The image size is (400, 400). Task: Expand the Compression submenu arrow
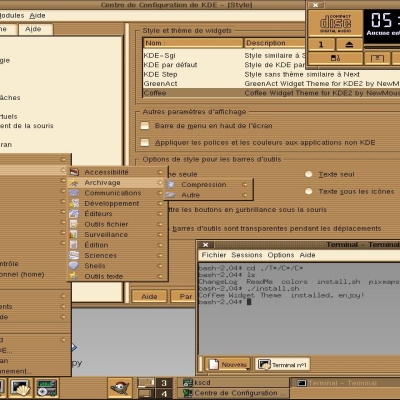[245, 184]
